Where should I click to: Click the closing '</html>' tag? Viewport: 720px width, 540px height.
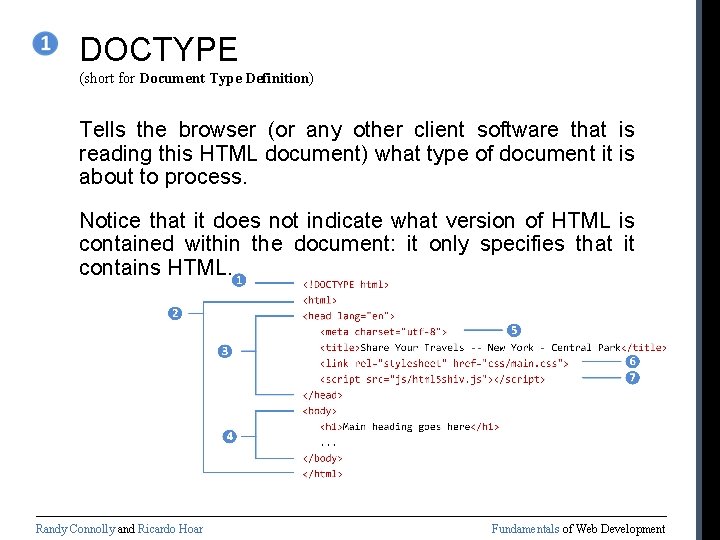click(322, 474)
